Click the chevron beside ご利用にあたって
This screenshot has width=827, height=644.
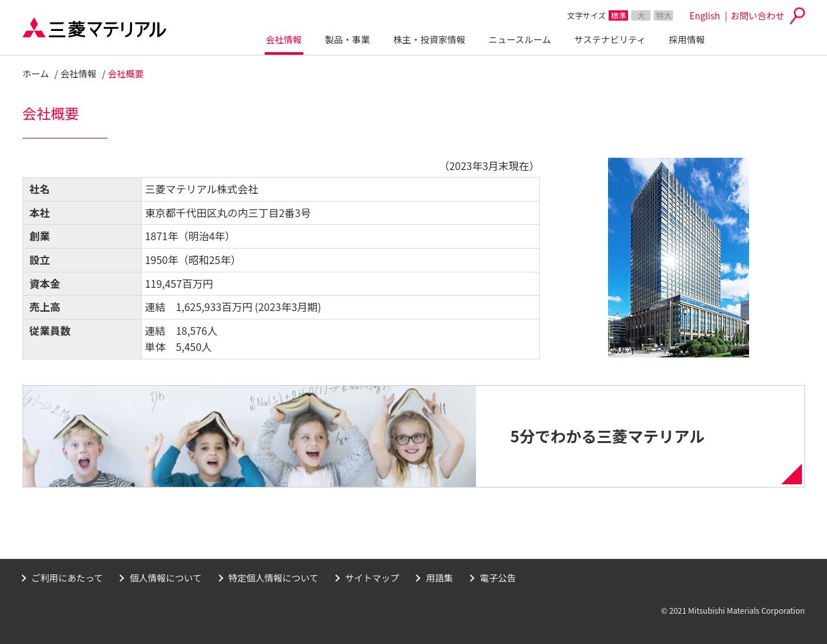coord(24,578)
